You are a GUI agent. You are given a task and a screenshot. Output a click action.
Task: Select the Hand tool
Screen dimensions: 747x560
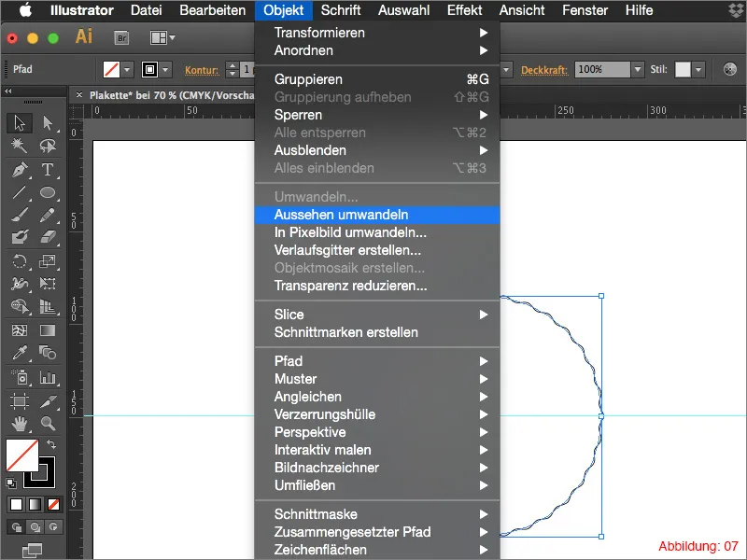(20, 424)
